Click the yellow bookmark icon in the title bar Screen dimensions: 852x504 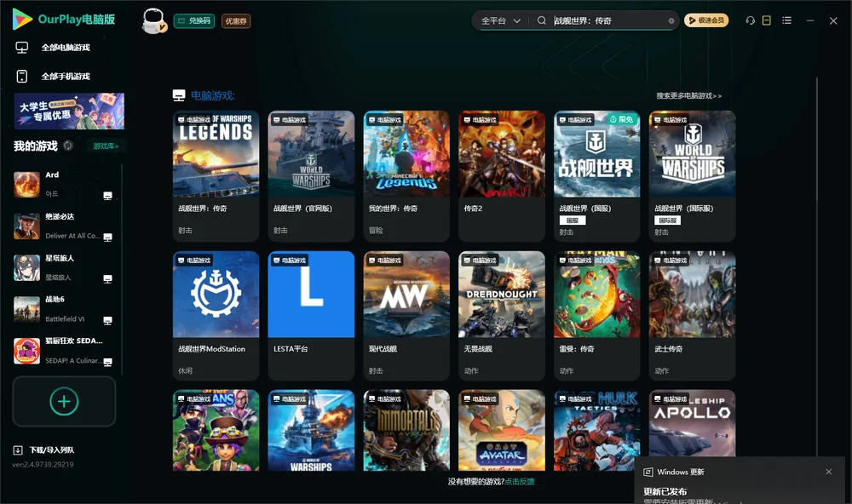(x=766, y=20)
